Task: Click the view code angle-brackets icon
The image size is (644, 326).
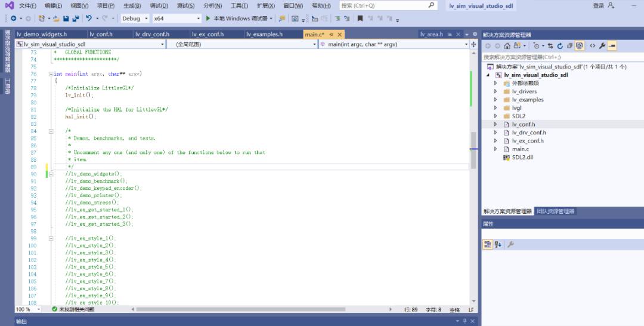Action: [592, 45]
